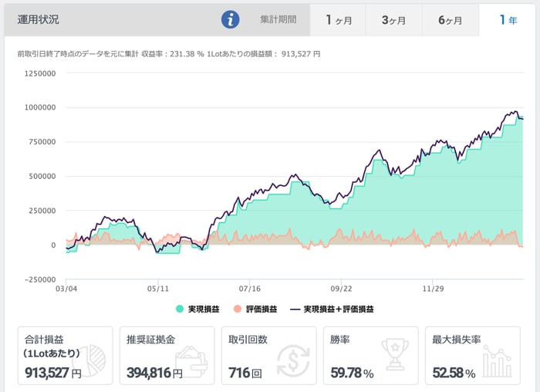Viewport: 540px width, 392px height.
Task: Click the 取引回数 716回 value
Action: tap(246, 373)
